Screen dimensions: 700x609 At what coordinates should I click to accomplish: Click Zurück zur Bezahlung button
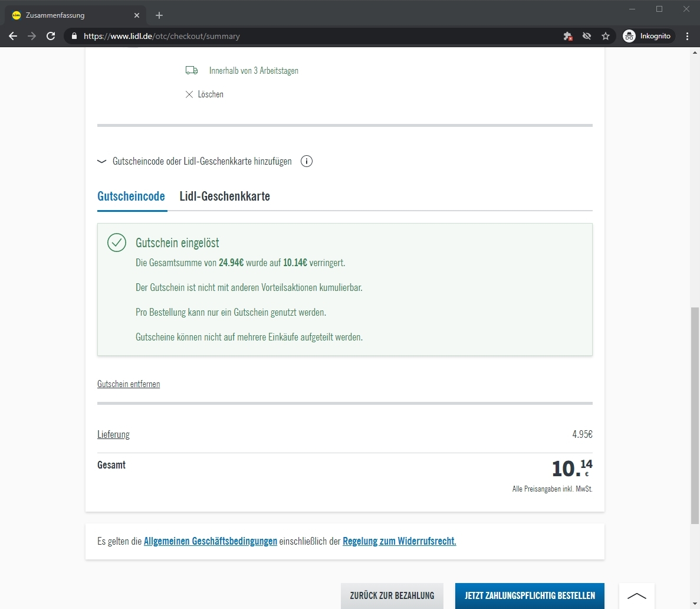click(392, 596)
